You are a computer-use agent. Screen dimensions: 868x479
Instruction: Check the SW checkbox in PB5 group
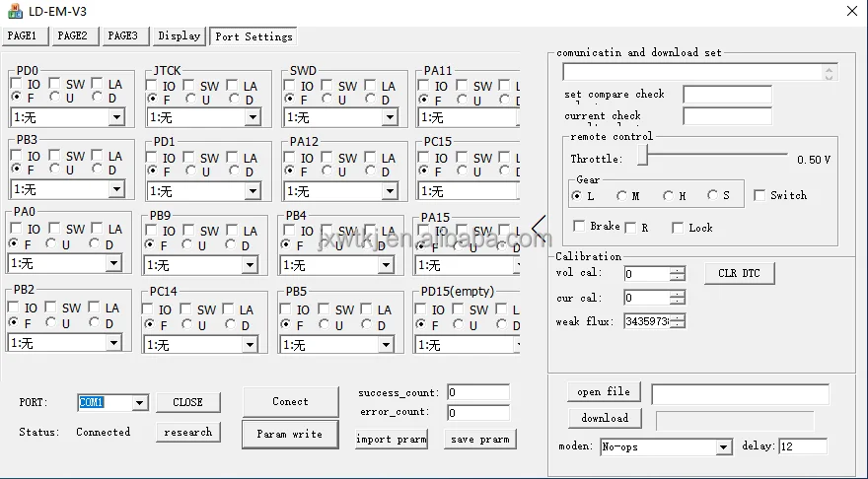click(x=325, y=308)
